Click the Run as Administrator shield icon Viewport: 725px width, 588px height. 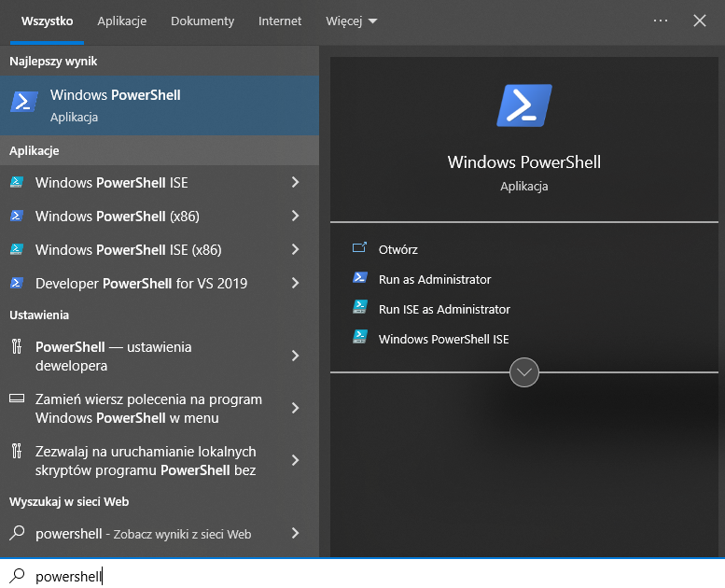[x=360, y=279]
